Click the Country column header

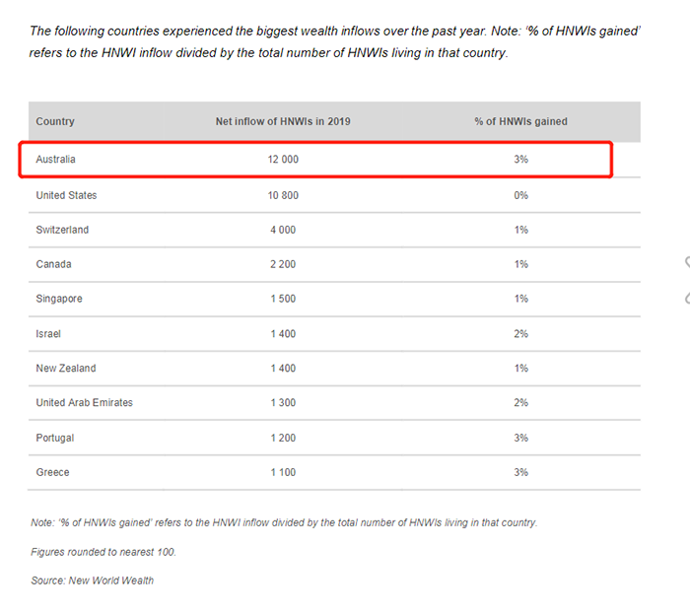(55, 121)
